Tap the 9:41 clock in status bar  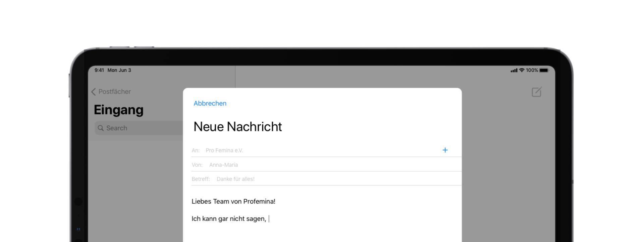pyautogui.click(x=99, y=70)
